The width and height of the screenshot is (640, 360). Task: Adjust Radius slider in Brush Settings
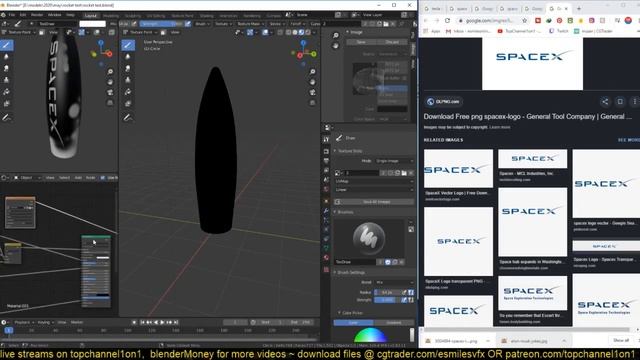click(387, 292)
